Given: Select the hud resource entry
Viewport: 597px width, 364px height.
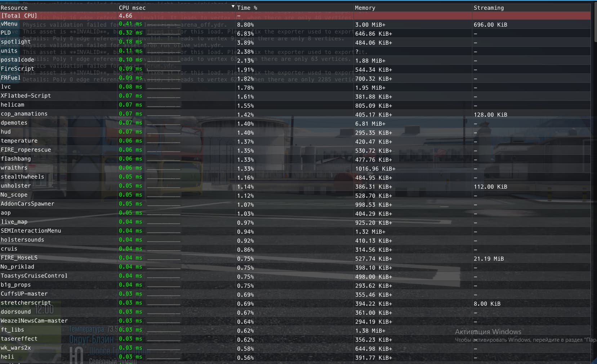Looking at the screenshot, I should 6,132.
